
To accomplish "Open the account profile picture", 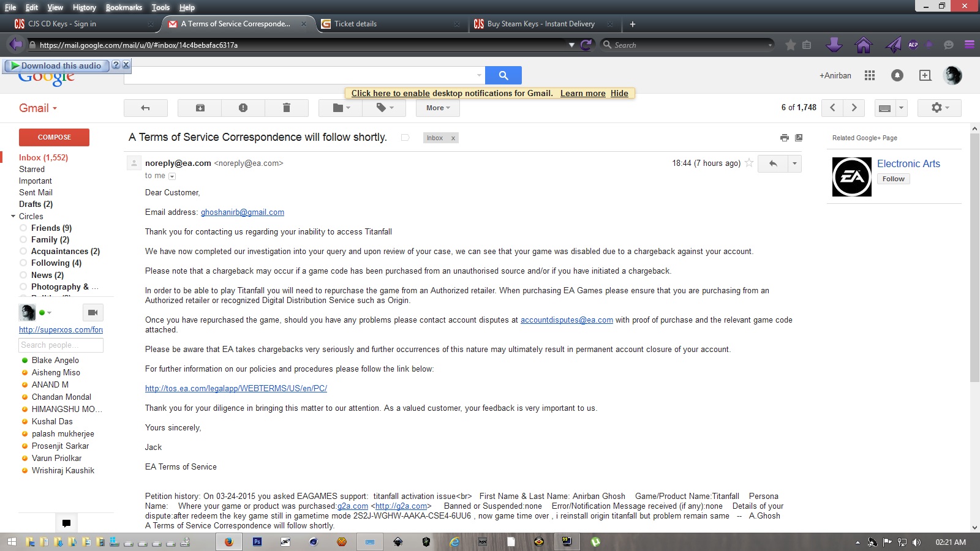I will click(x=953, y=75).
